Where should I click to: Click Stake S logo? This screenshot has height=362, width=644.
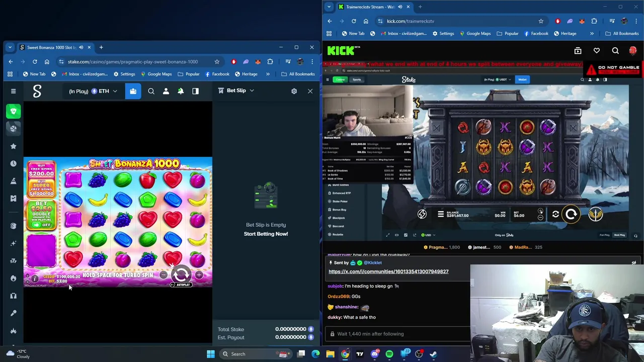point(37,91)
